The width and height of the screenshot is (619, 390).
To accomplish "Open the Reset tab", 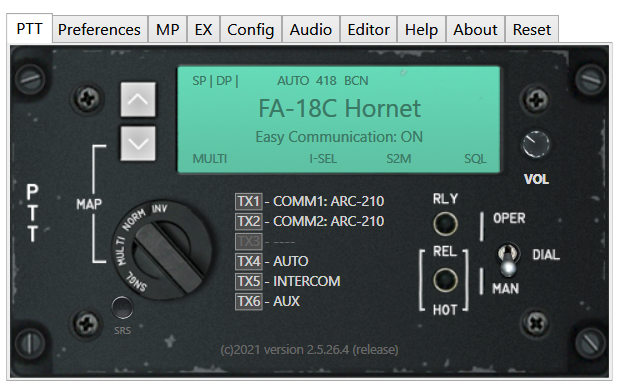I will click(x=532, y=30).
